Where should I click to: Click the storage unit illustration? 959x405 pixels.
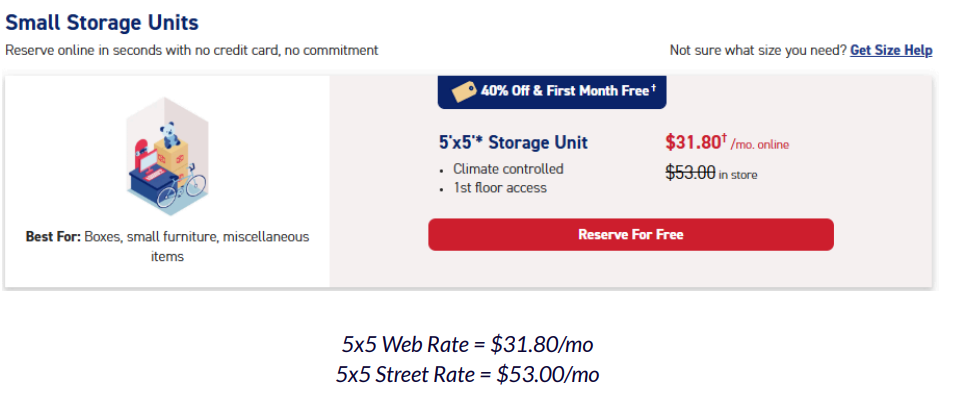pyautogui.click(x=168, y=157)
